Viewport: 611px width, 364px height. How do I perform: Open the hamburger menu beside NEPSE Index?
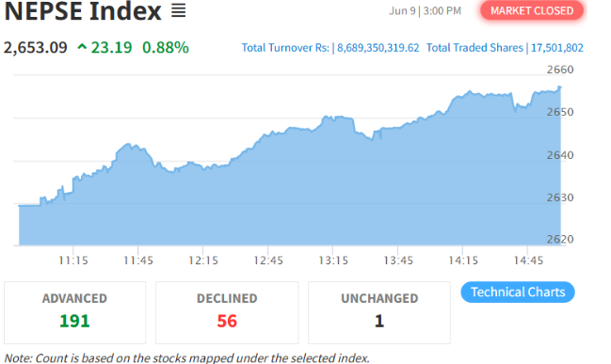point(179,10)
